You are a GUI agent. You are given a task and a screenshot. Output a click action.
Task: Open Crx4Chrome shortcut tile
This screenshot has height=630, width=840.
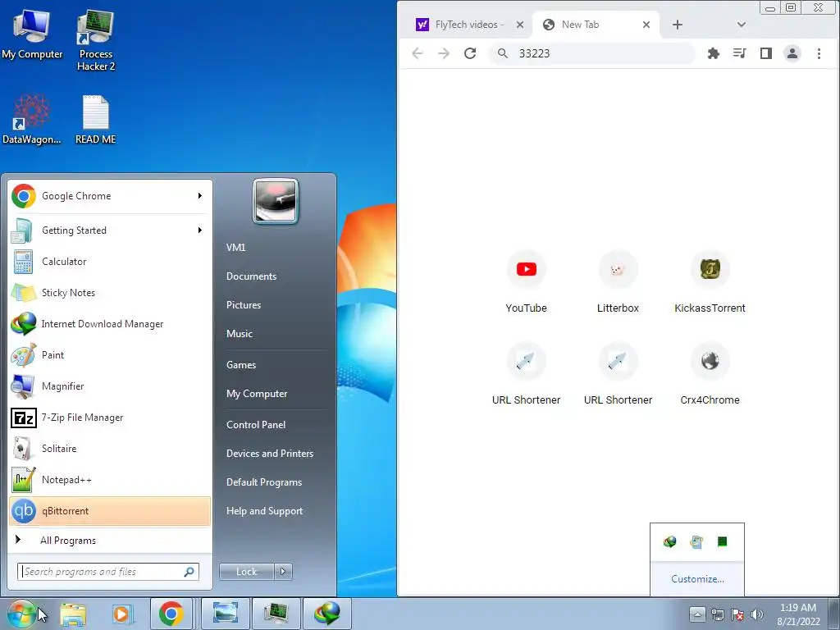[x=710, y=375]
